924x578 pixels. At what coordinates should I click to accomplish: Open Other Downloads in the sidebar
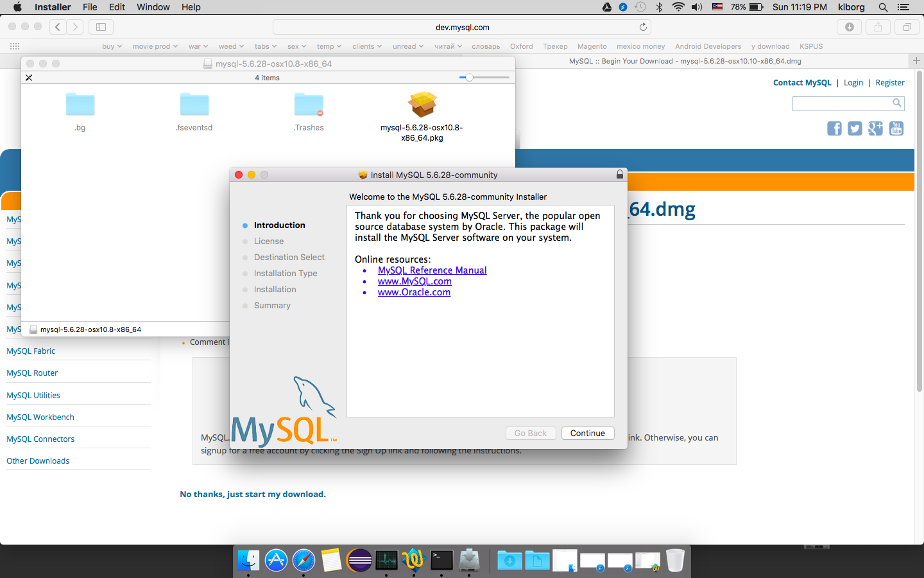[x=38, y=461]
